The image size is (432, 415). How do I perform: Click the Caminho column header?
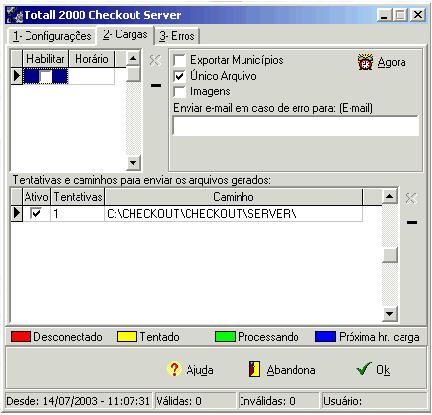coord(233,197)
